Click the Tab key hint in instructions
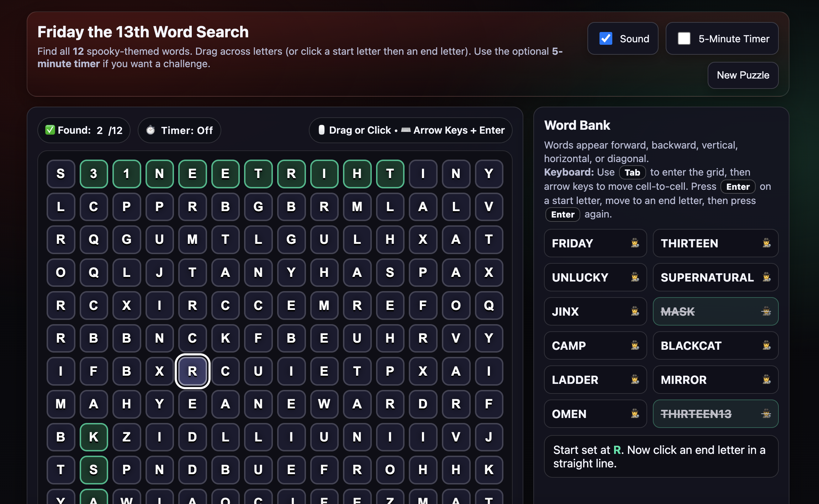 point(632,172)
